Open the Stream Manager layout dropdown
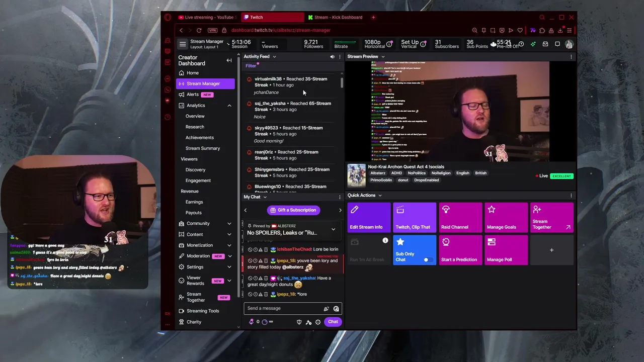The image size is (644, 362). (x=228, y=44)
